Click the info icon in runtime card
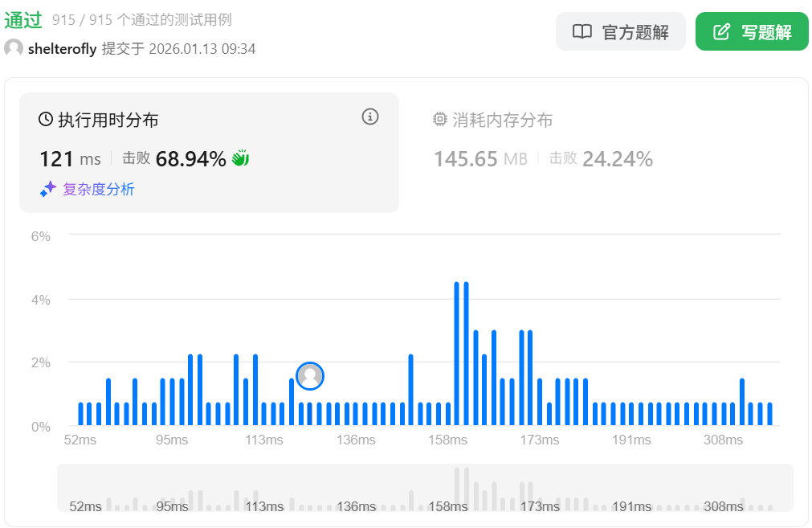The image size is (812, 528). pos(369,117)
